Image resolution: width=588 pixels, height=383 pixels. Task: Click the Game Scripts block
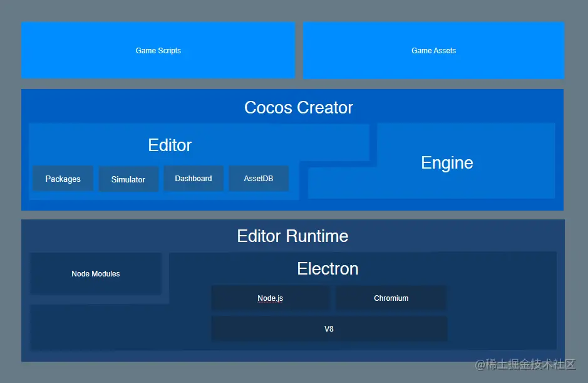(158, 50)
